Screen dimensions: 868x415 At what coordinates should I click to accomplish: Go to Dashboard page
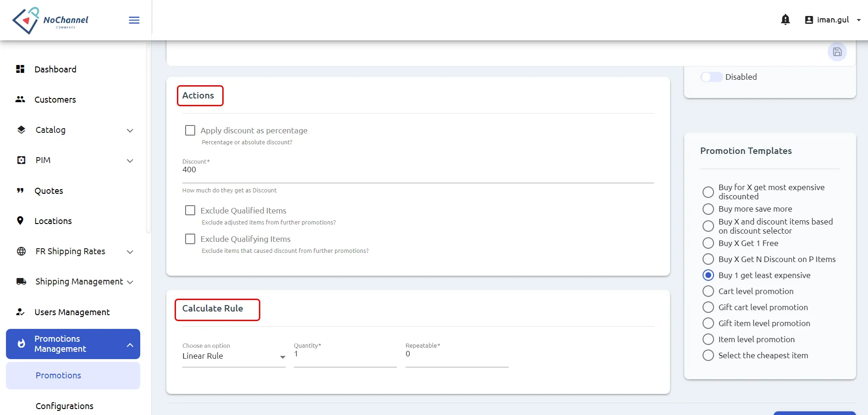(x=55, y=69)
